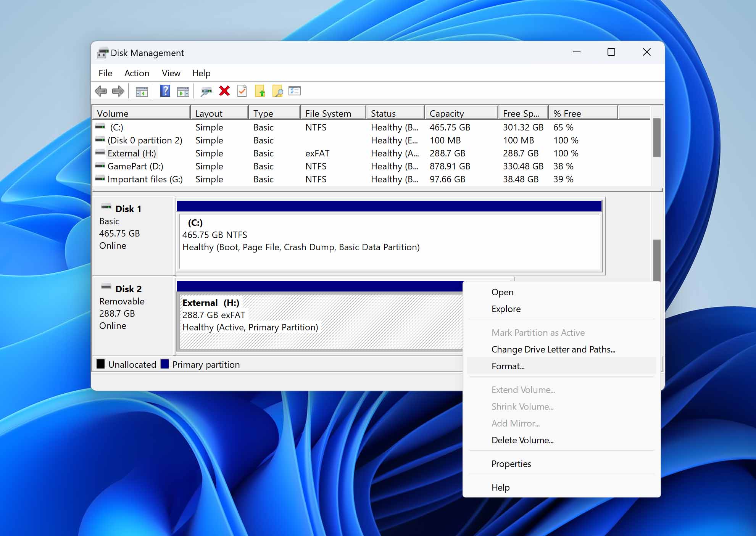756x536 pixels.
Task: Select Change Drive Letter and Paths
Action: pyautogui.click(x=553, y=349)
